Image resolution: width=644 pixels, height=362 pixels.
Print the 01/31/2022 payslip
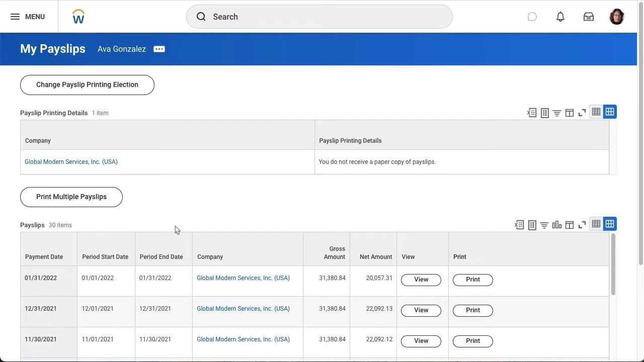[473, 280]
